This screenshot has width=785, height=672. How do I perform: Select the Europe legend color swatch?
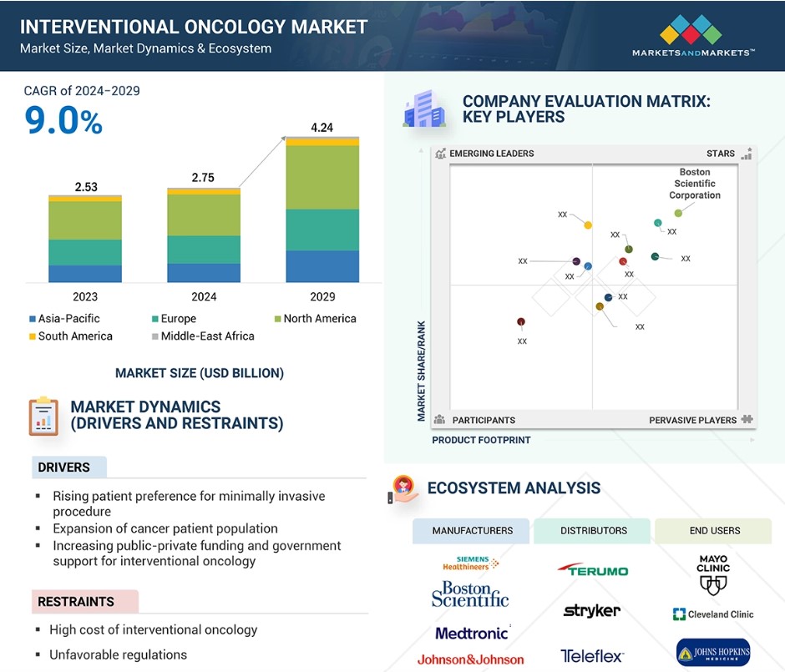[155, 319]
